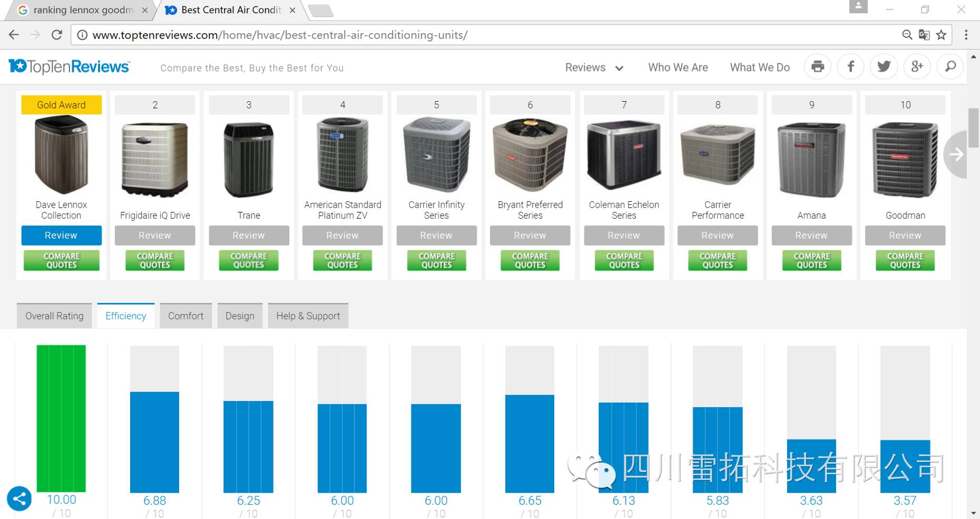Share on Twitter
980x519 pixels.
click(x=884, y=66)
